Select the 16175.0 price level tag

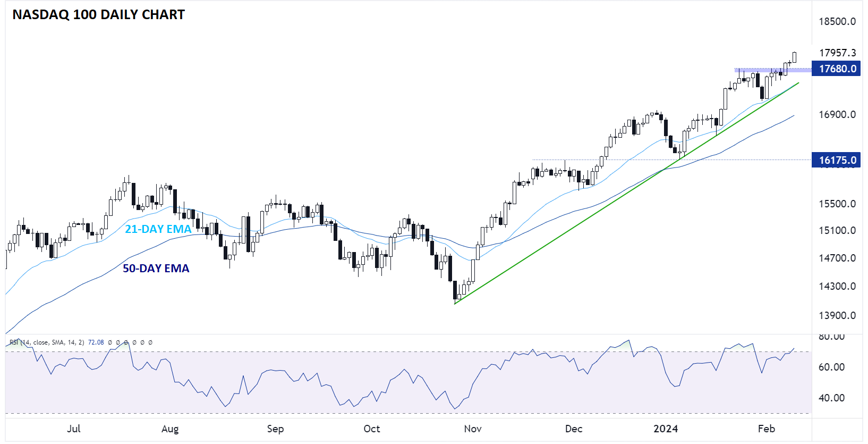coord(836,160)
